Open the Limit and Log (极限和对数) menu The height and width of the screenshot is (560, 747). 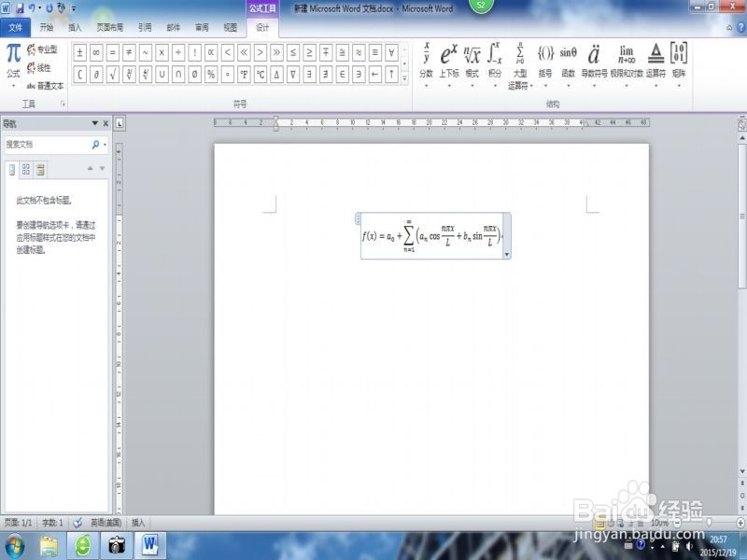coord(627,65)
